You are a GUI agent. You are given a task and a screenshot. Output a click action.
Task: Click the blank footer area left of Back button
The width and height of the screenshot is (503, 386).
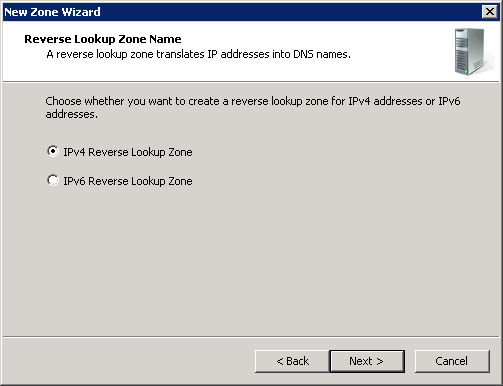(x=128, y=361)
